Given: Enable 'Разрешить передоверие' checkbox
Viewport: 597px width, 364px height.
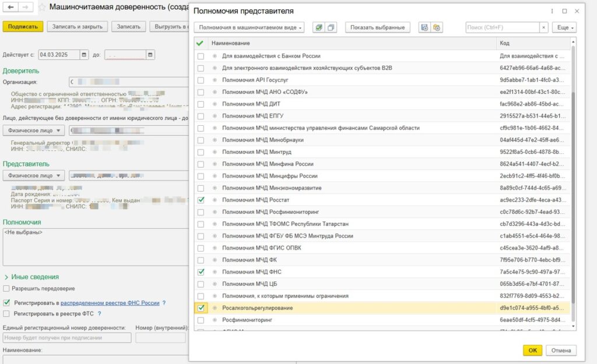Looking at the screenshot, I should (6, 289).
